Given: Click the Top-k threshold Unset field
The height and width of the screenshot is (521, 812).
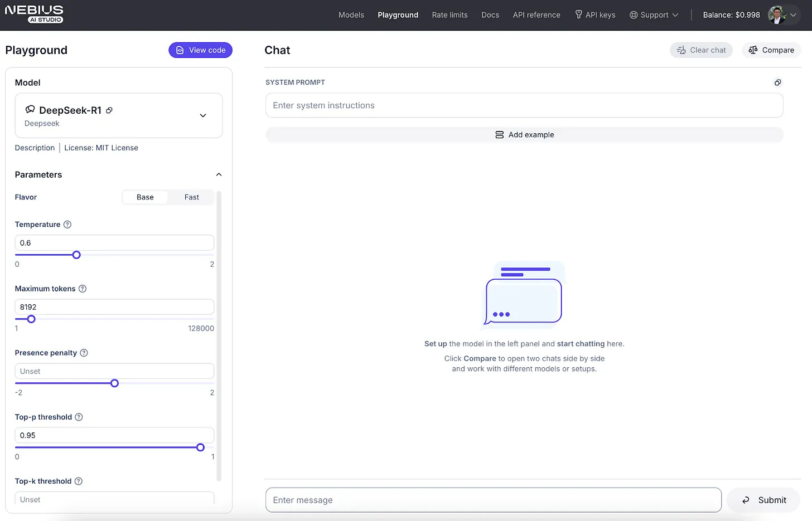Looking at the screenshot, I should (x=114, y=499).
